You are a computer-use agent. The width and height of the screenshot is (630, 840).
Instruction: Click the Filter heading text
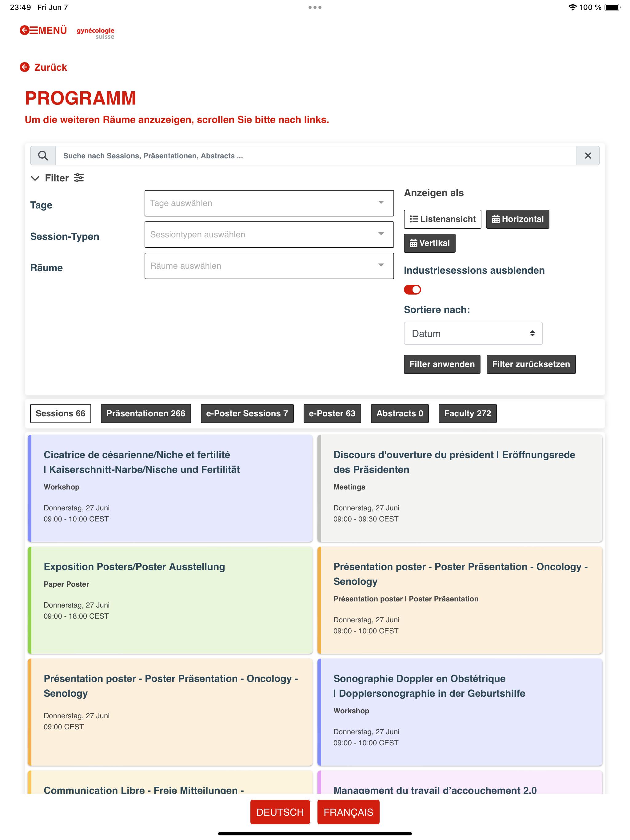point(57,178)
